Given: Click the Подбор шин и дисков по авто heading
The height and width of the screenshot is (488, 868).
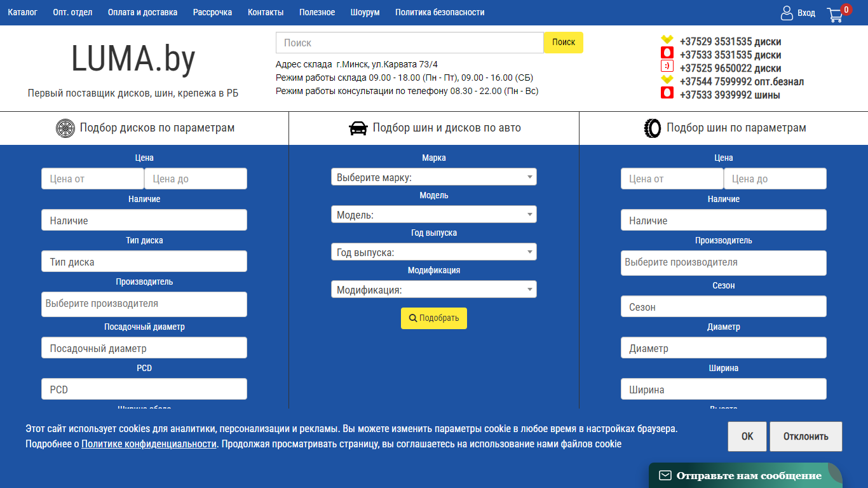Looking at the screenshot, I should coord(447,128).
